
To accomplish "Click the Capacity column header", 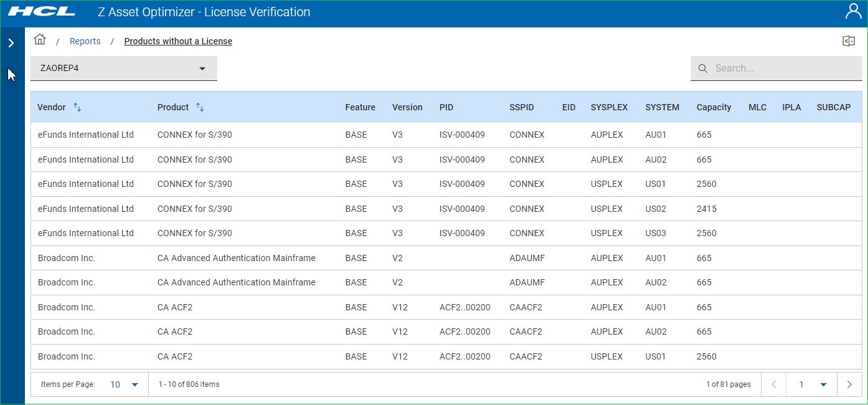I will point(714,107).
